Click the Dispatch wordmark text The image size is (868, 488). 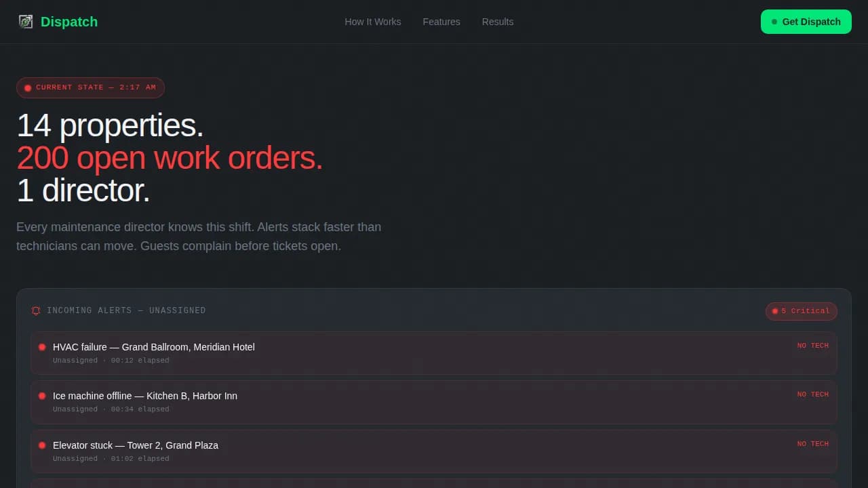click(x=68, y=22)
